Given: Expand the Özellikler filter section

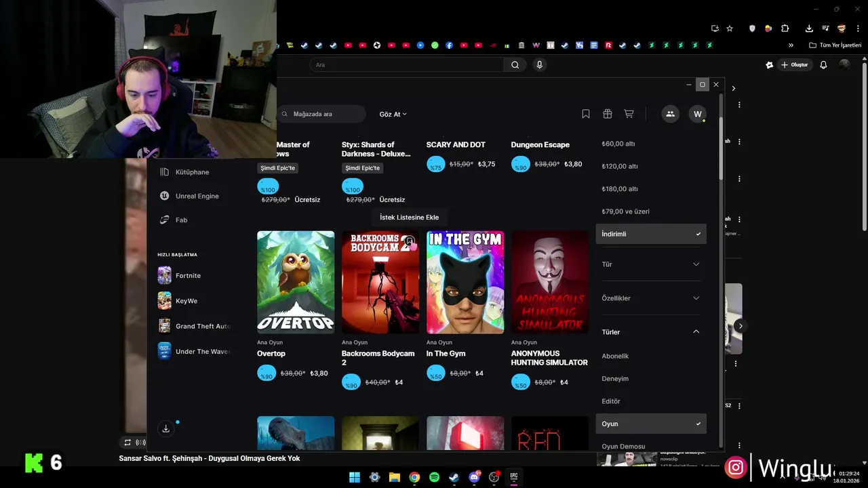Looking at the screenshot, I should pos(651,298).
